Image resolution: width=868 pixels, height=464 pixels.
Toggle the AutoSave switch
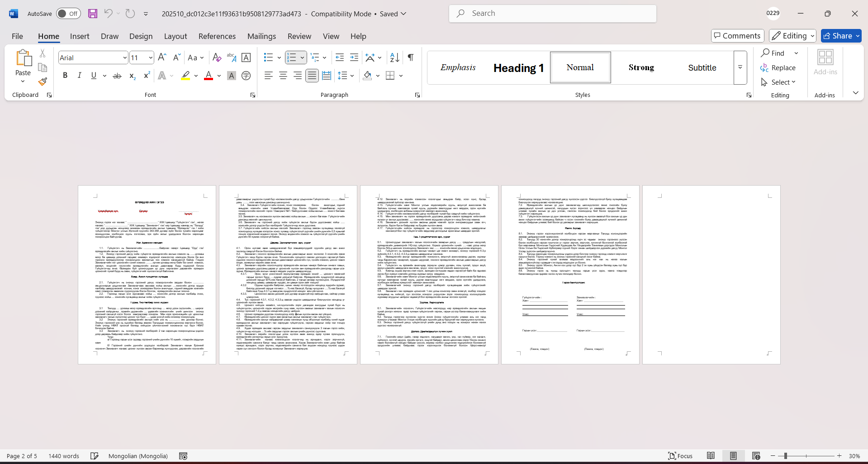(x=68, y=14)
